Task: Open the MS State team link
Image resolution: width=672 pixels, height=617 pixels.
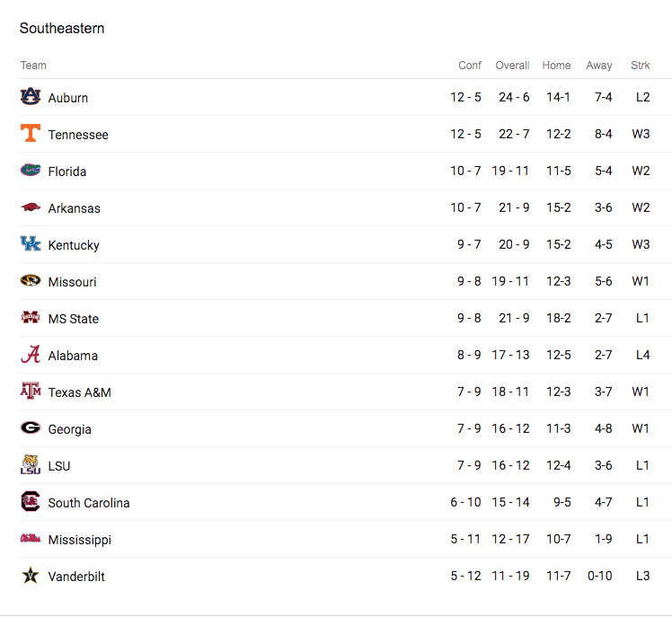Action: tap(74, 319)
